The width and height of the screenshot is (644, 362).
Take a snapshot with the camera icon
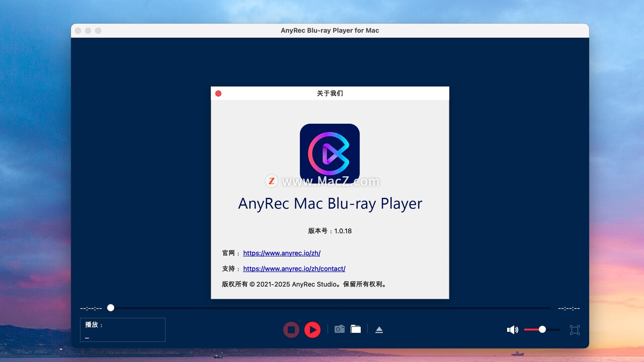pos(339,329)
